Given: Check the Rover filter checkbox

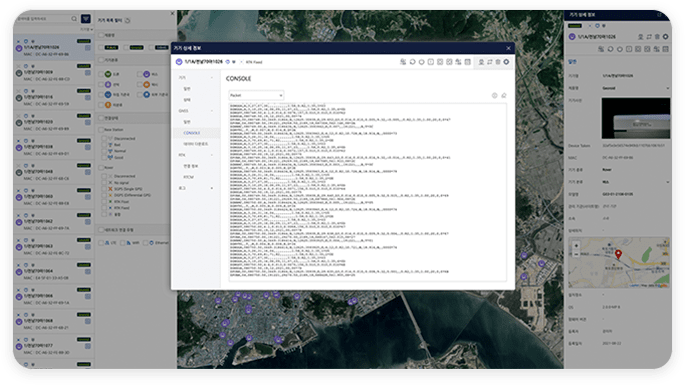Looking at the screenshot, I should [101, 167].
